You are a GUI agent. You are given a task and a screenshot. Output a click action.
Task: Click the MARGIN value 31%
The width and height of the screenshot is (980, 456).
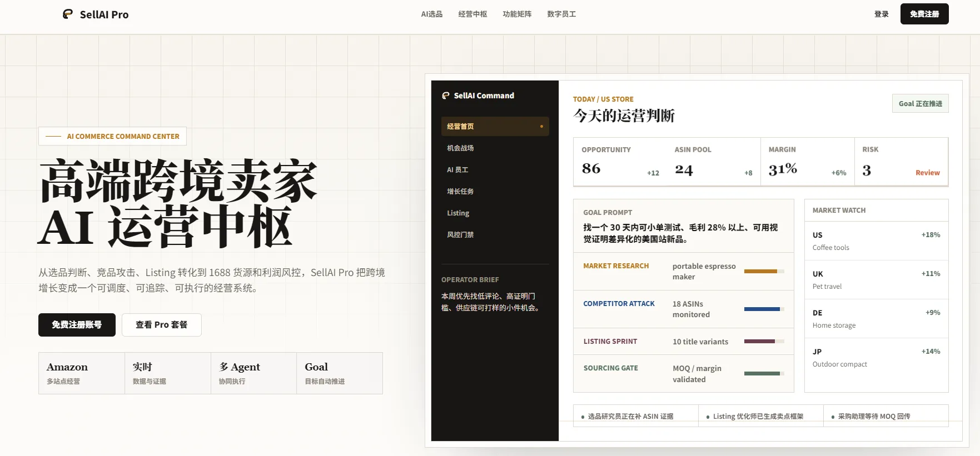(783, 169)
